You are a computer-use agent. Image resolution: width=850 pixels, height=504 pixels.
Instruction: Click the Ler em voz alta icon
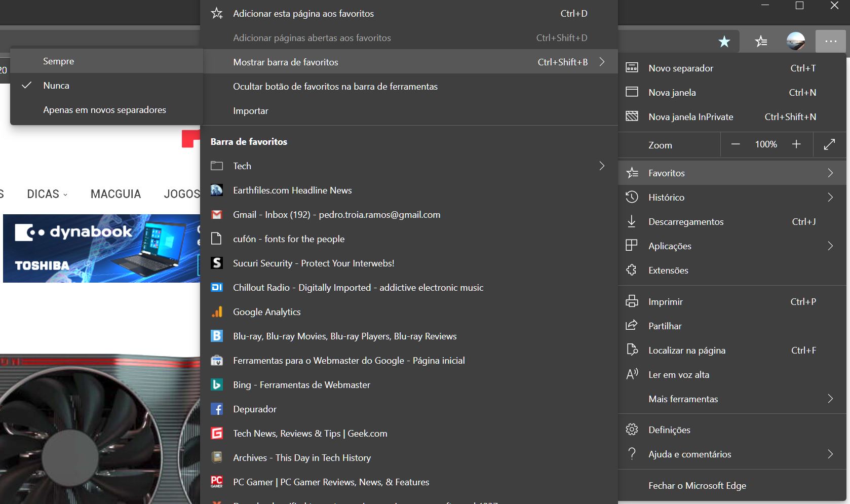tap(632, 374)
